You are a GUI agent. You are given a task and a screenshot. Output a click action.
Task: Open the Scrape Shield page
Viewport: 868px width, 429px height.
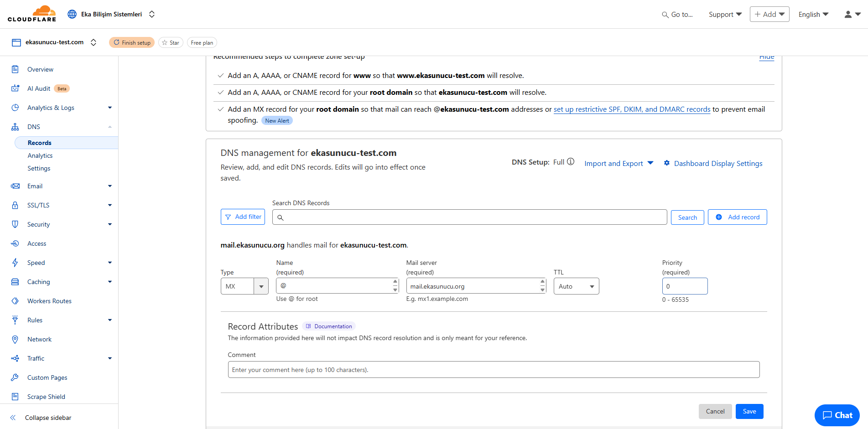[x=46, y=397]
